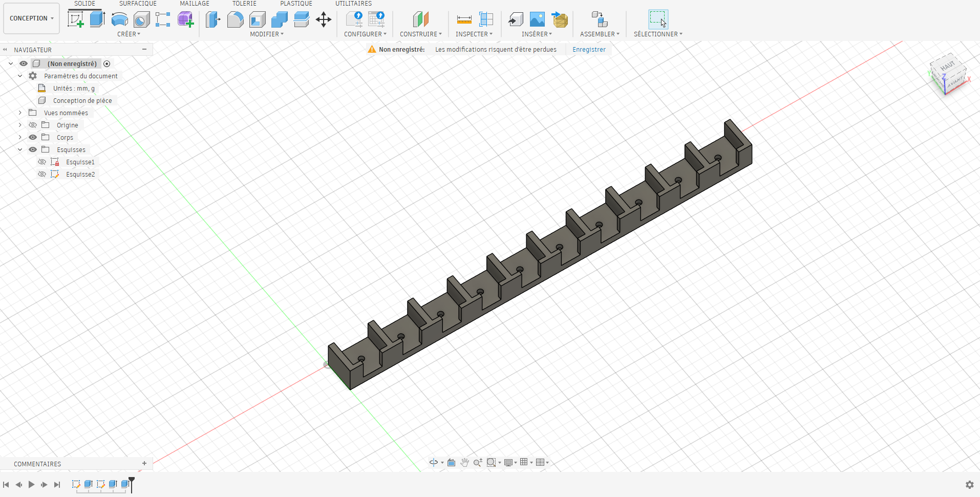This screenshot has width=980, height=497.
Task: Activate the Press Pull modify tool
Action: click(212, 19)
